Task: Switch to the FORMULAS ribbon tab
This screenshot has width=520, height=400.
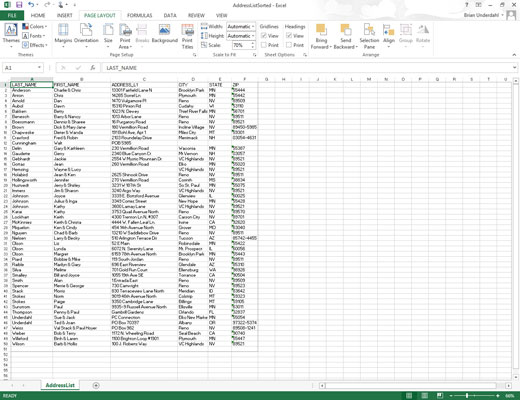Action: pos(139,15)
